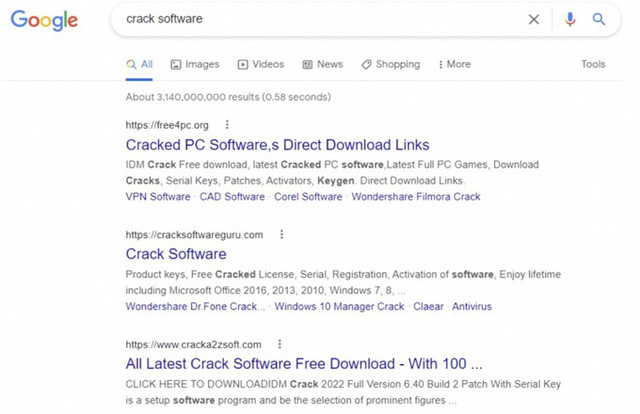Start voice search with microphone icon
640x414 pixels.
[x=570, y=19]
